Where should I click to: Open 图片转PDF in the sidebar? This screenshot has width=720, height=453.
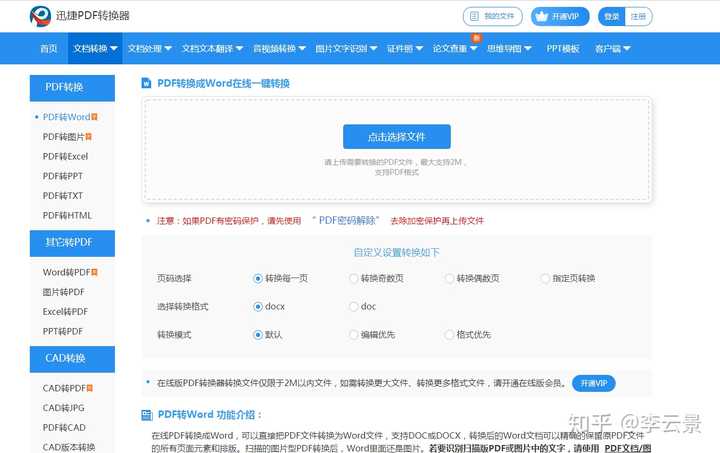(63, 292)
